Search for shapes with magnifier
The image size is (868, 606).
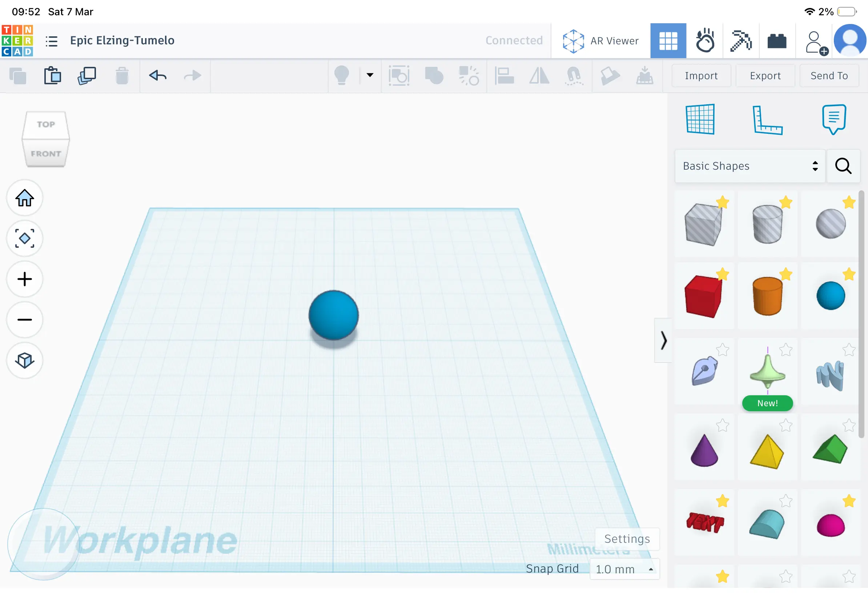(x=843, y=166)
